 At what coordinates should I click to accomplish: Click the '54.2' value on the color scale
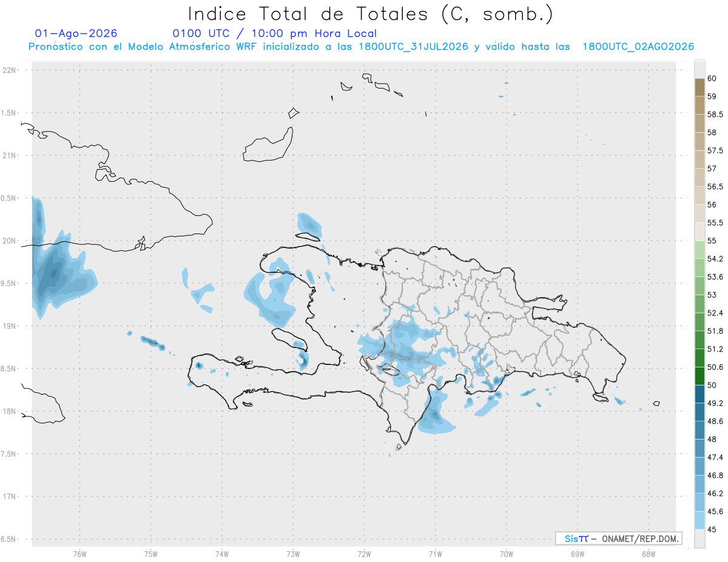click(x=715, y=259)
